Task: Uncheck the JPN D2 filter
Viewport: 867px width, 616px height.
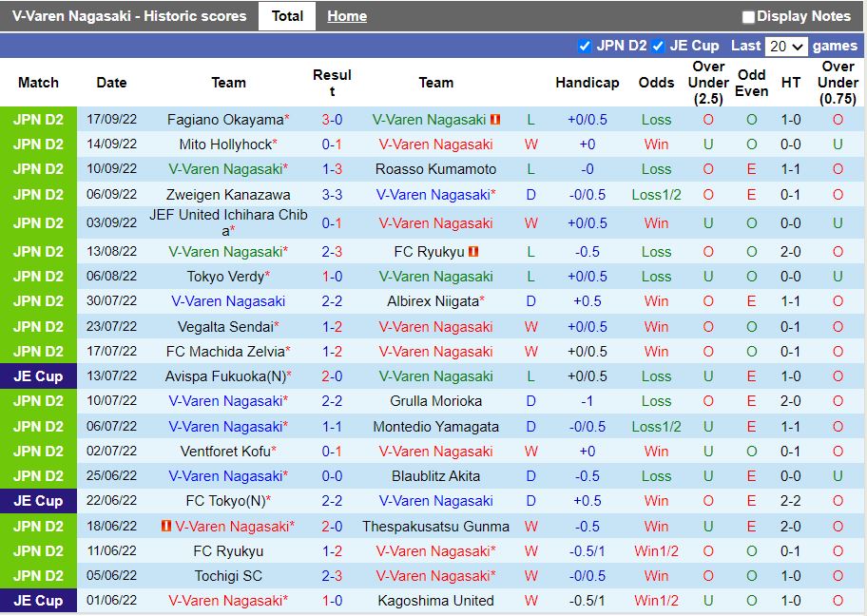Action: [x=586, y=45]
